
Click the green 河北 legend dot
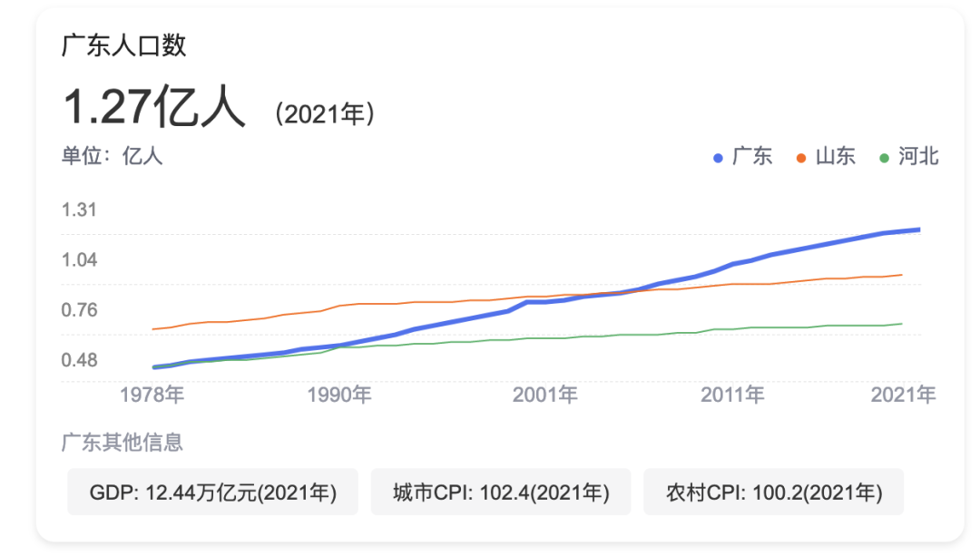(885, 158)
